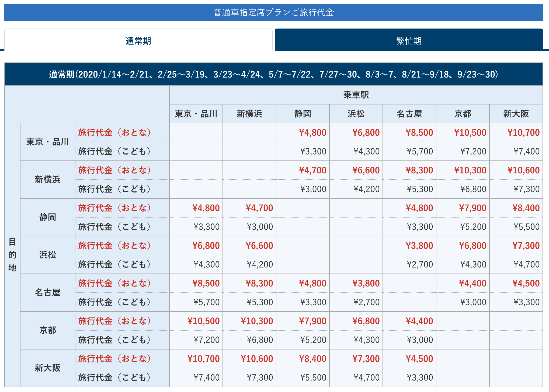
Task: Click the 目的地 vertical label
Action: [12, 255]
